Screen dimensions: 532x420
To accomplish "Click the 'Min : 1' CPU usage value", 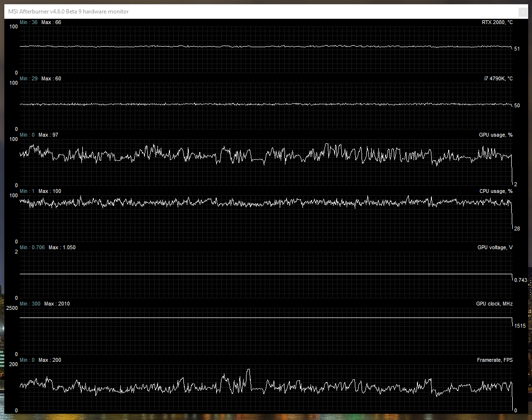I will click(27, 191).
